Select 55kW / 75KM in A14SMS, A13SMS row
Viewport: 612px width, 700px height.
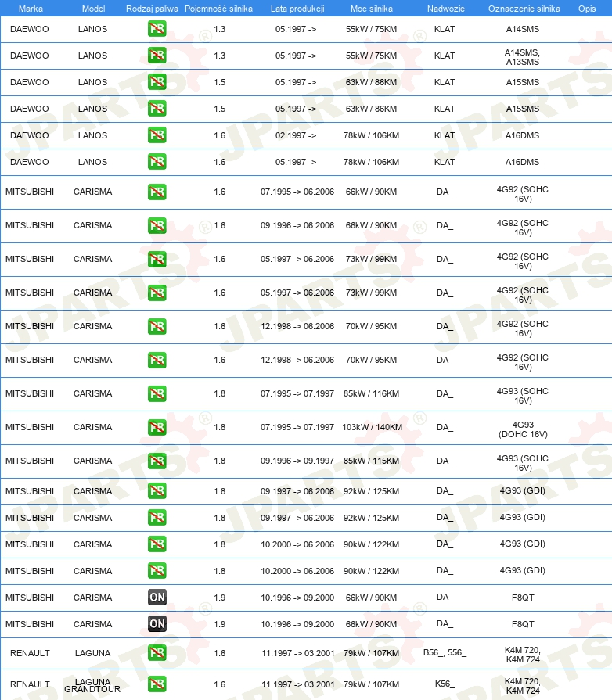371,56
